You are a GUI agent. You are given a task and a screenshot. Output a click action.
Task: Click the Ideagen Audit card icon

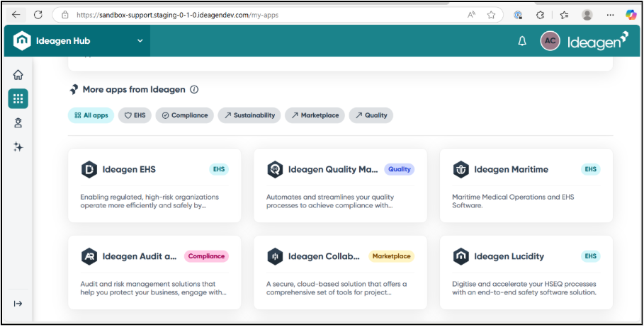tap(89, 256)
